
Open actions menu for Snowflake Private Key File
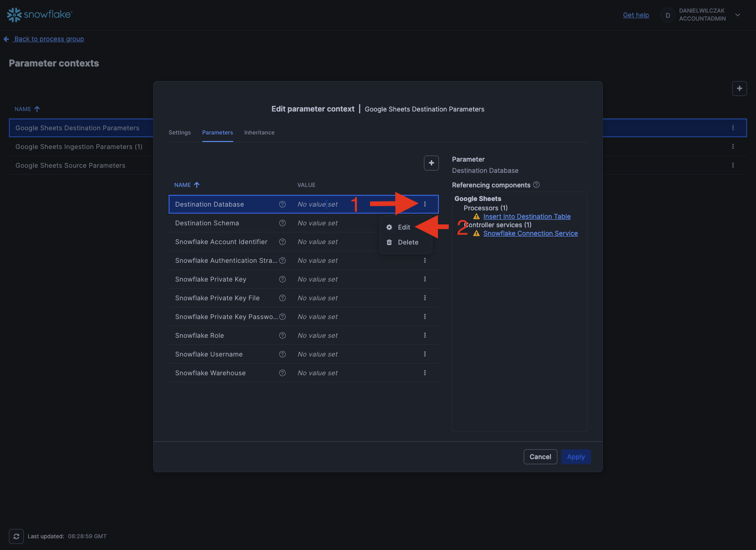425,298
